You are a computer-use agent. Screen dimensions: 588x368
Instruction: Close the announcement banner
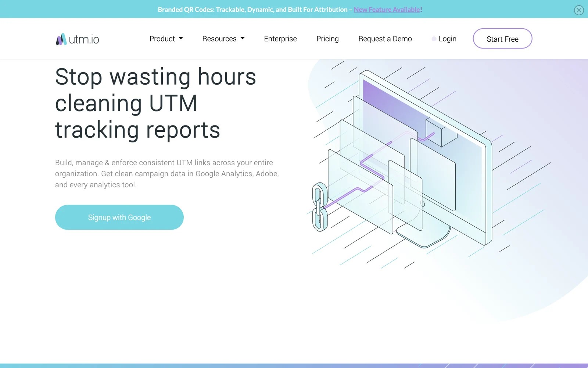click(x=579, y=10)
